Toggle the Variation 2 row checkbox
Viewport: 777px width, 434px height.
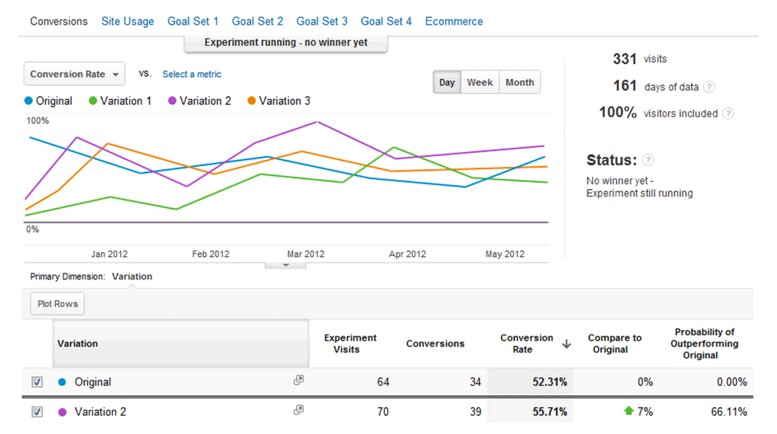coord(37,412)
